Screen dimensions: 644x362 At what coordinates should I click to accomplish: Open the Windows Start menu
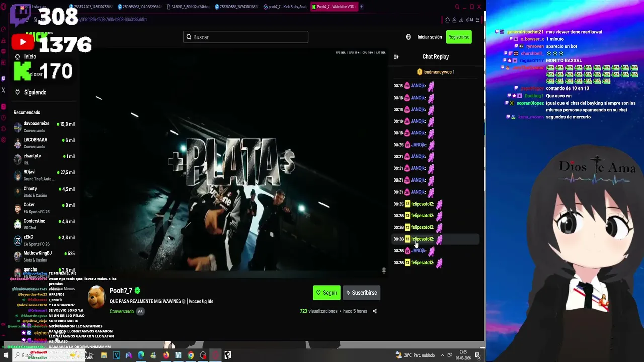pyautogui.click(x=6, y=355)
